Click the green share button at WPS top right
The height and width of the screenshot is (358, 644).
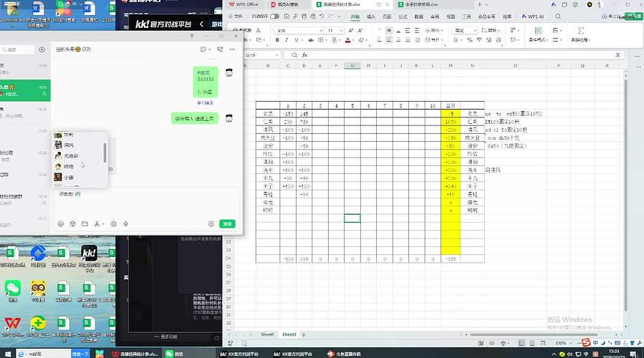click(633, 16)
